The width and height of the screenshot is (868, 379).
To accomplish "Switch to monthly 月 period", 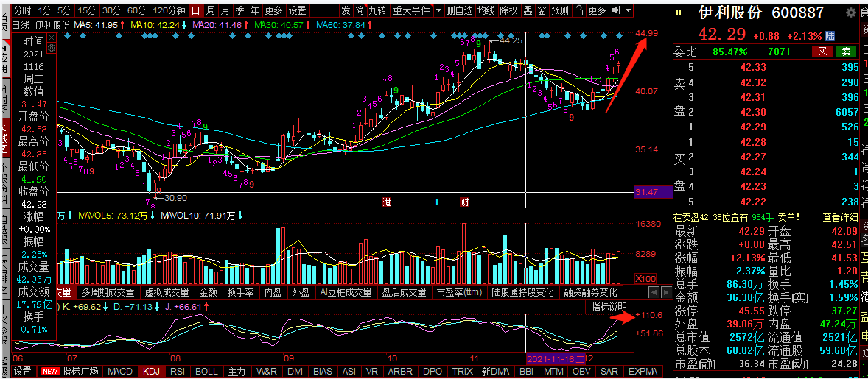I will [225, 10].
